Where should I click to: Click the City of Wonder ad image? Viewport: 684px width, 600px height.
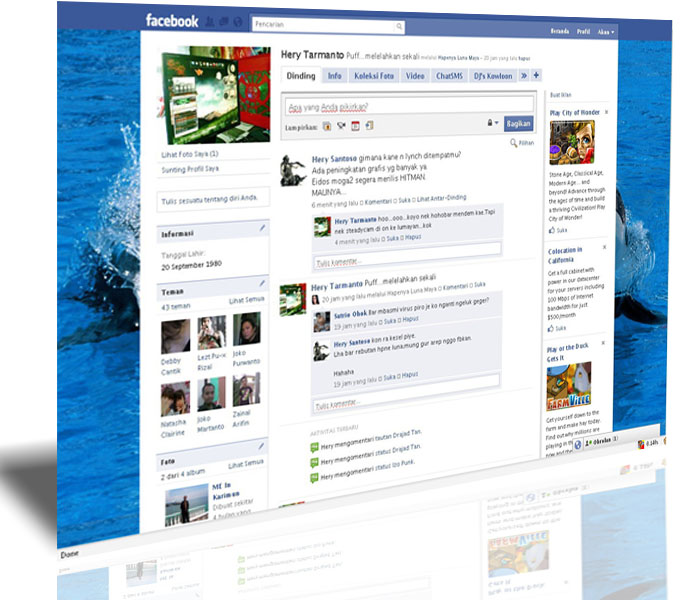pyautogui.click(x=572, y=143)
